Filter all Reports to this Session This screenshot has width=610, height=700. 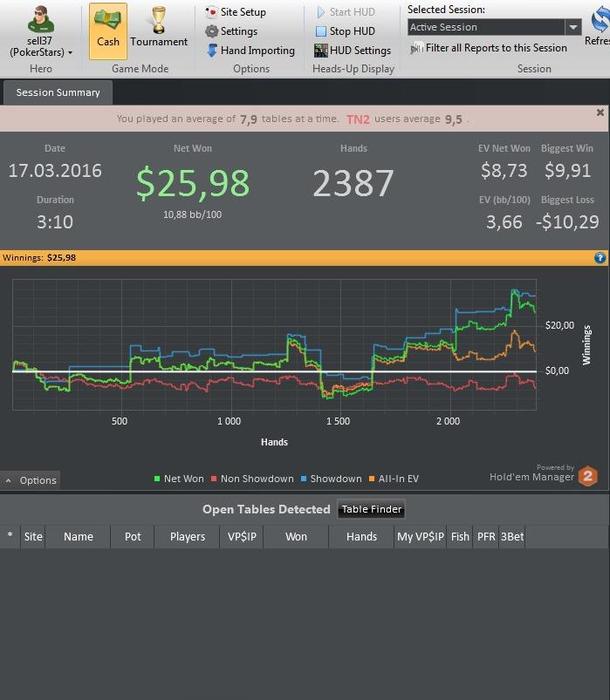coord(489,48)
